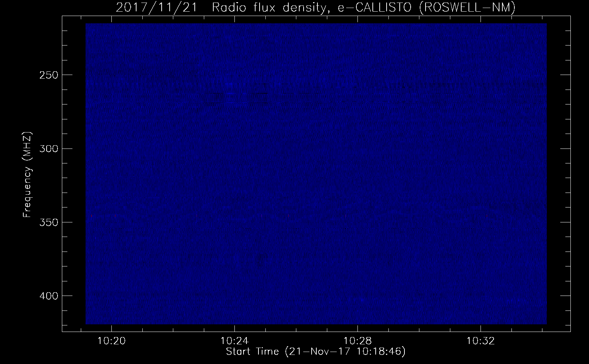Click the date 2017/11/21 in the title
Screen dimensions: 589x364
157,7
